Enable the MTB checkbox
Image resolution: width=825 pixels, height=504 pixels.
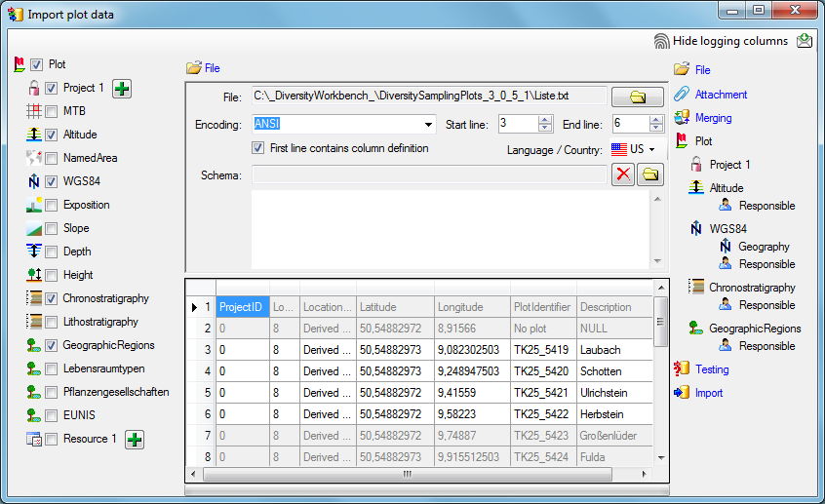(x=52, y=111)
